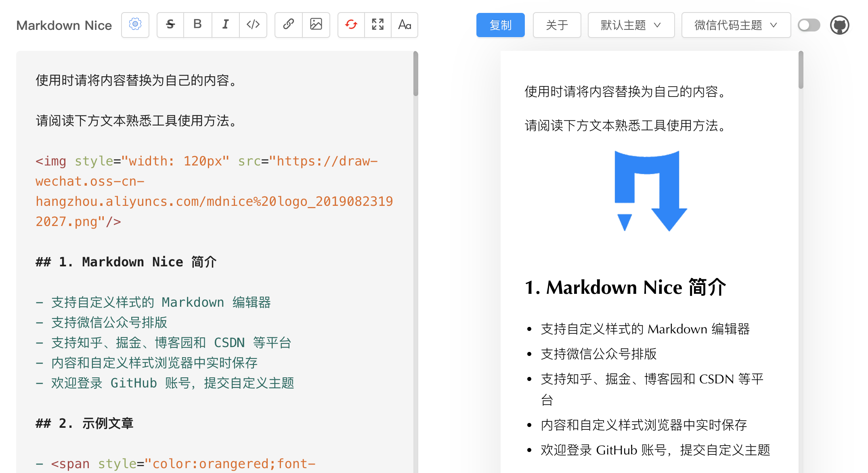Insert a code block
Image resolution: width=868 pixels, height=473 pixels.
(x=253, y=25)
